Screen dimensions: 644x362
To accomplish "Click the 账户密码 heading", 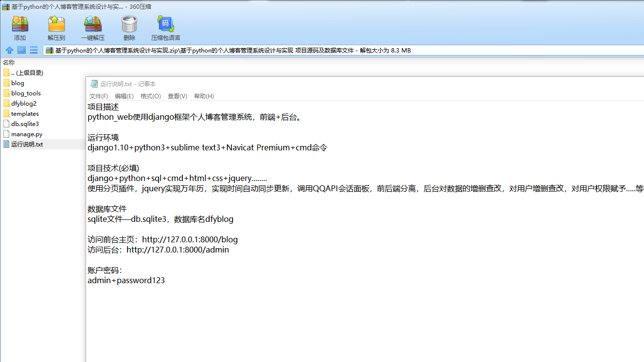I will pyautogui.click(x=105, y=270).
